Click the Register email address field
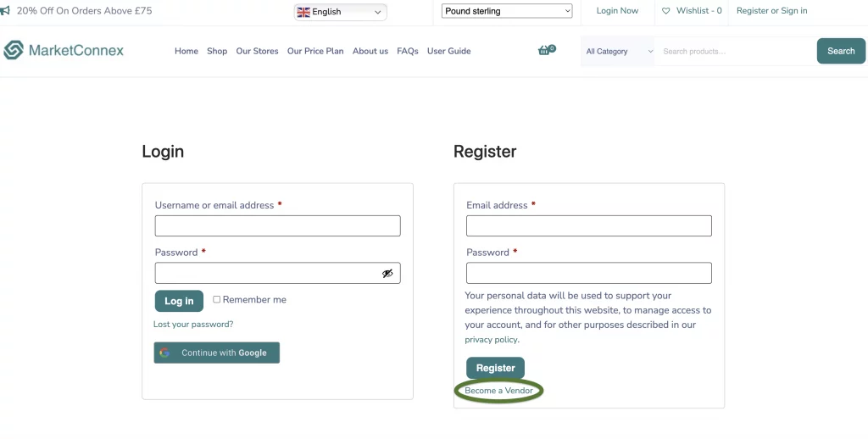The width and height of the screenshot is (868, 439). [x=588, y=226]
